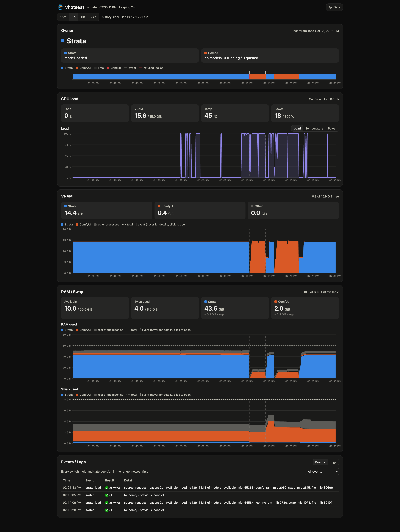Click the red Conflict legend swatch
400x532 pixels.
tap(108, 68)
